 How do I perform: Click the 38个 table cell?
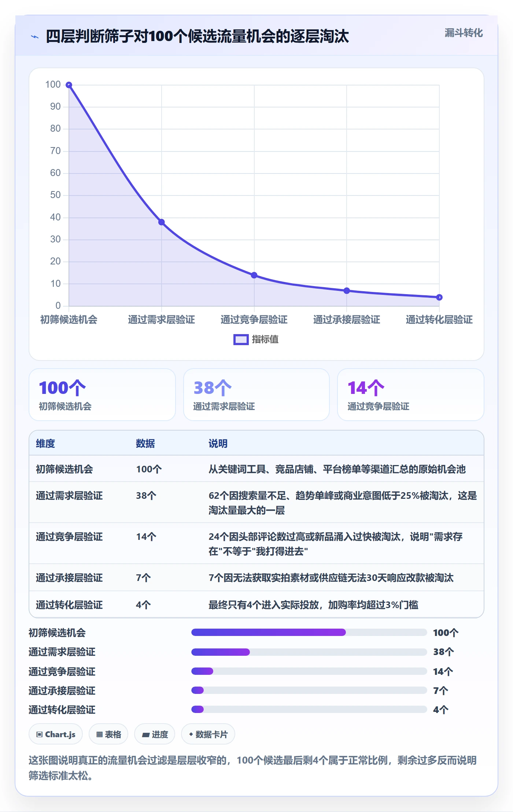(x=146, y=495)
